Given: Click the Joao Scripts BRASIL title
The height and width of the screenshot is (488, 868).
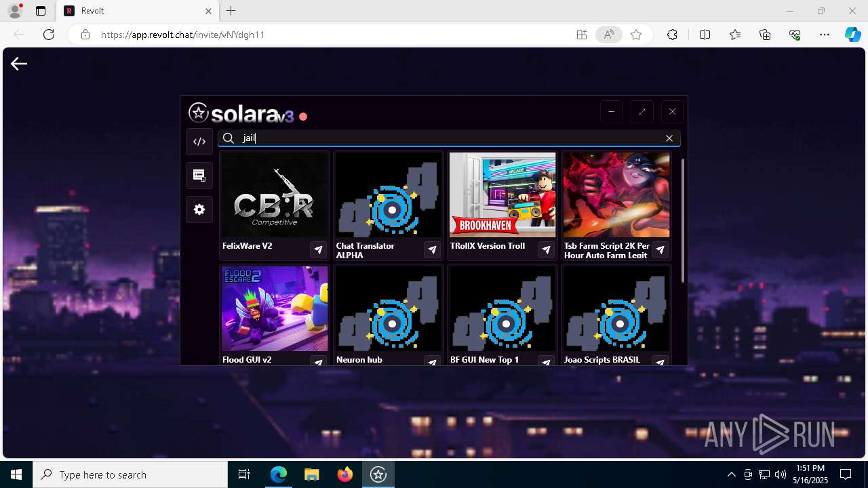Looking at the screenshot, I should tap(602, 360).
